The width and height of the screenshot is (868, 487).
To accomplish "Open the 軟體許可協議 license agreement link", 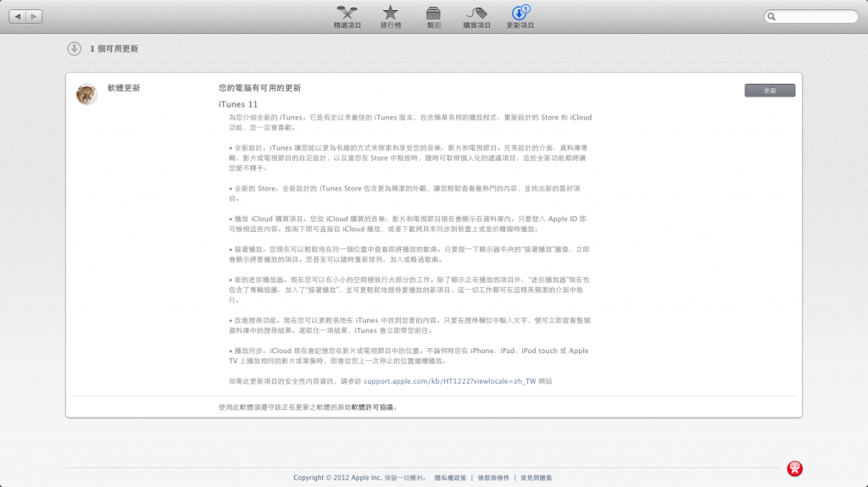I will (x=373, y=407).
